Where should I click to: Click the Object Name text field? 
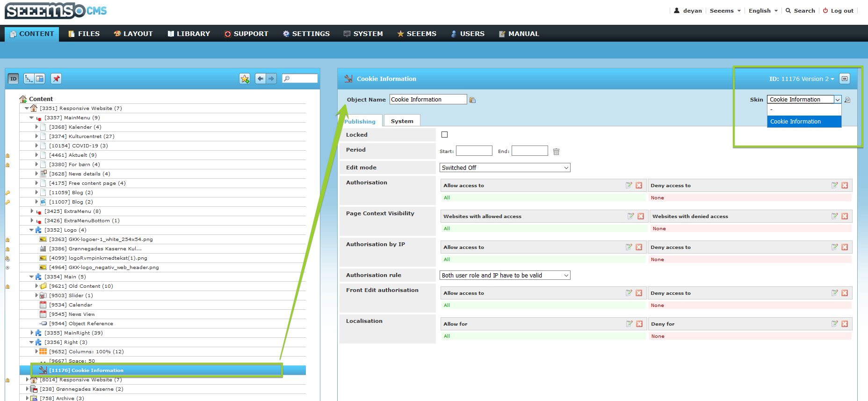(x=428, y=99)
